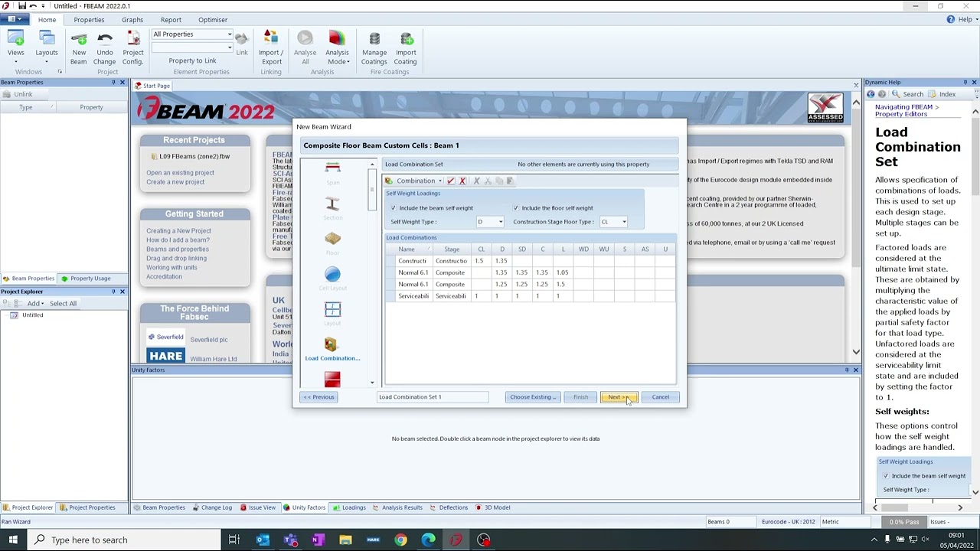
Task: Select the Load Combination step icon
Action: (x=331, y=344)
